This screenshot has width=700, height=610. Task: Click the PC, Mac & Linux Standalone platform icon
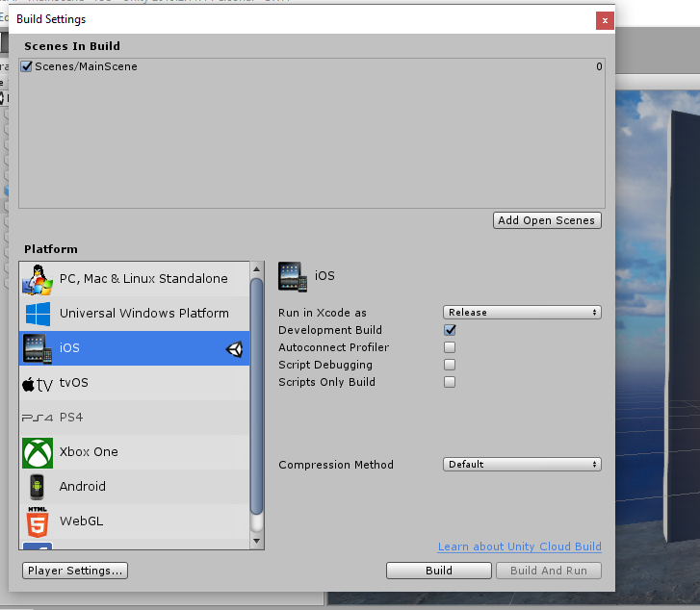[38, 279]
